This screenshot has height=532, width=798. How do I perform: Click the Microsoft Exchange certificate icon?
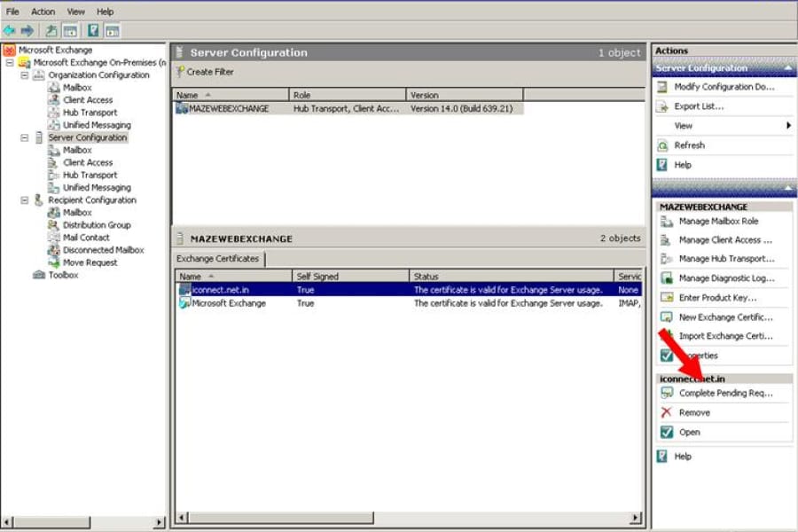[184, 303]
